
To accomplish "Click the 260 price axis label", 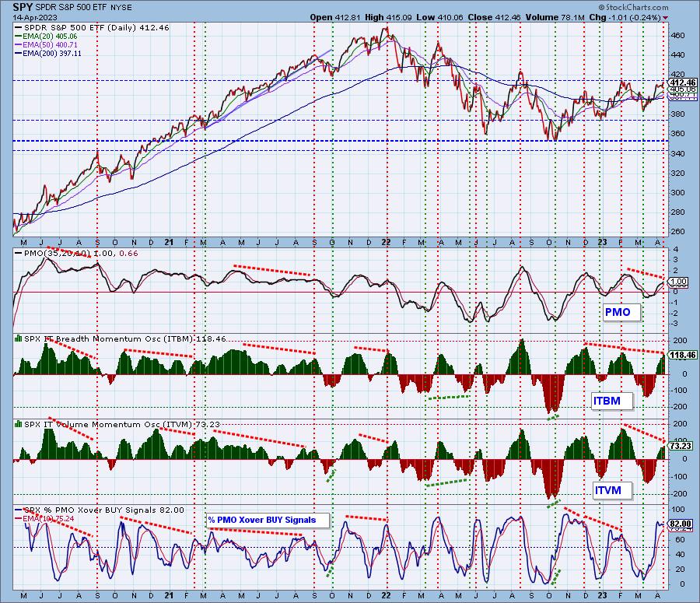I will [677, 232].
